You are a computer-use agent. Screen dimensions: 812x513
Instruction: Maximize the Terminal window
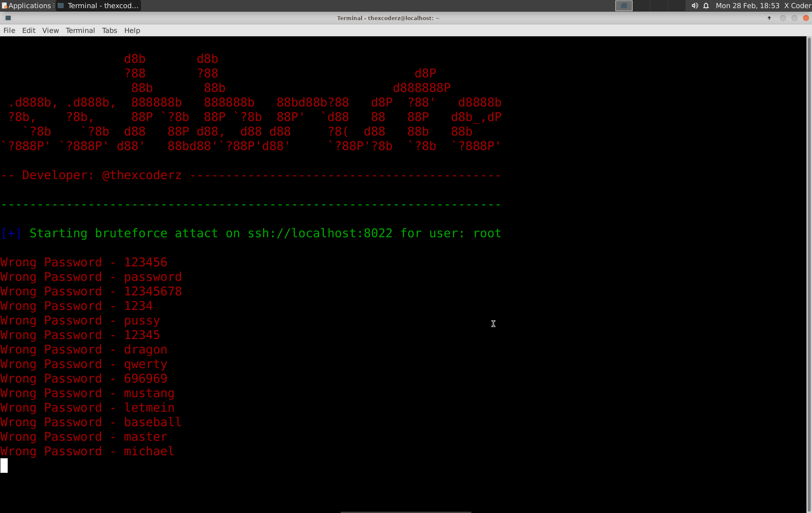pyautogui.click(x=794, y=18)
